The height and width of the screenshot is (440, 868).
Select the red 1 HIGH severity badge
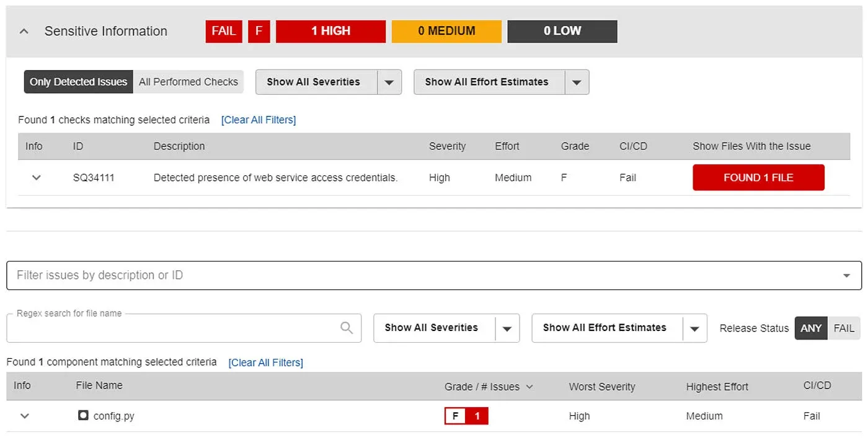[x=330, y=31]
